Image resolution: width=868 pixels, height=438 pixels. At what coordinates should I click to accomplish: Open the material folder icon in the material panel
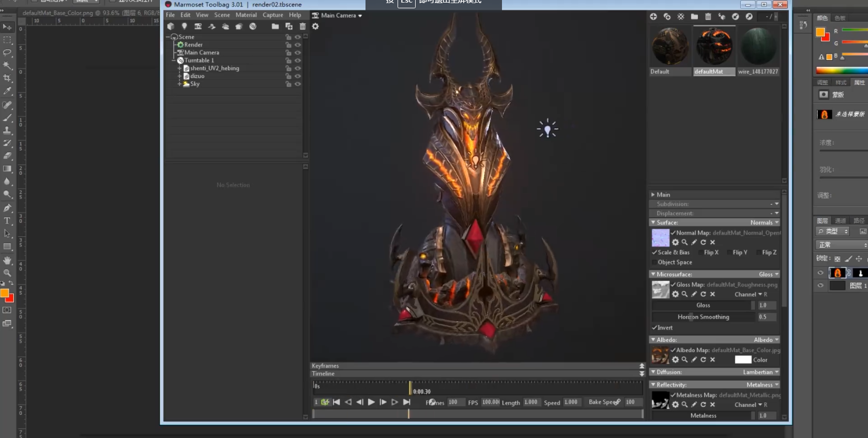[x=694, y=17]
